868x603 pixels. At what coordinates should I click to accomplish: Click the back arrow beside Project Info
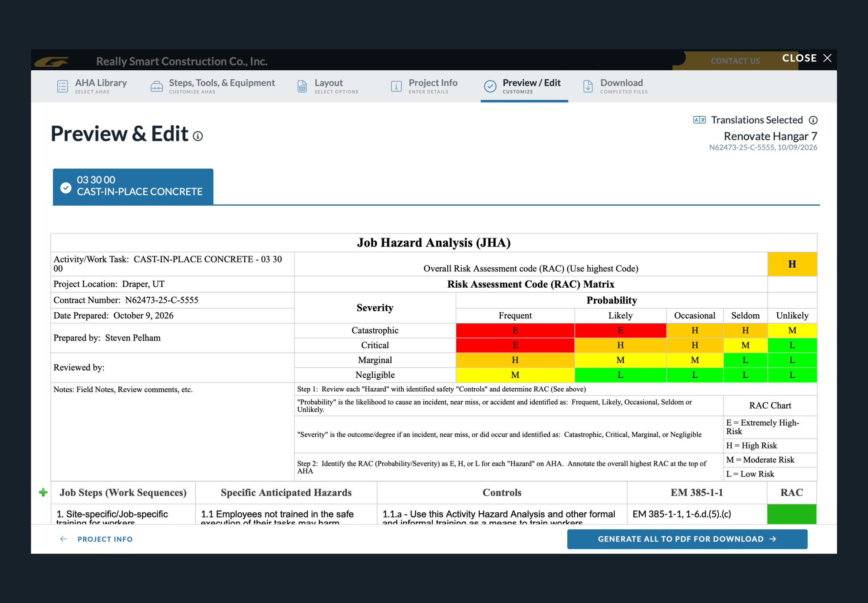(x=63, y=539)
